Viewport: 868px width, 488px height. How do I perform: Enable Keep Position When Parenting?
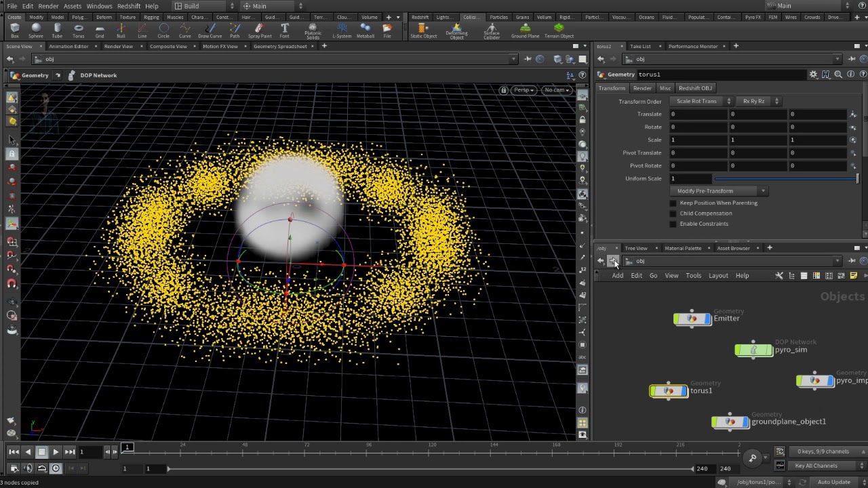tap(673, 203)
